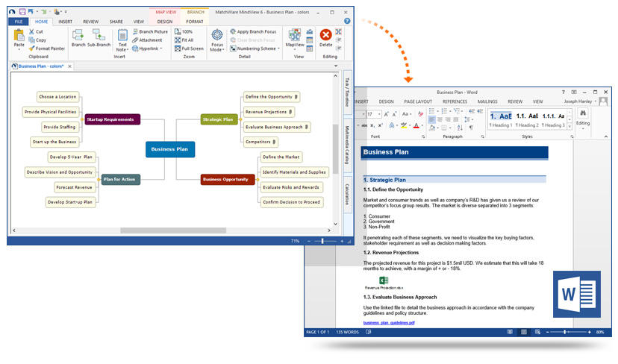Align text left in Word

(x=431, y=120)
